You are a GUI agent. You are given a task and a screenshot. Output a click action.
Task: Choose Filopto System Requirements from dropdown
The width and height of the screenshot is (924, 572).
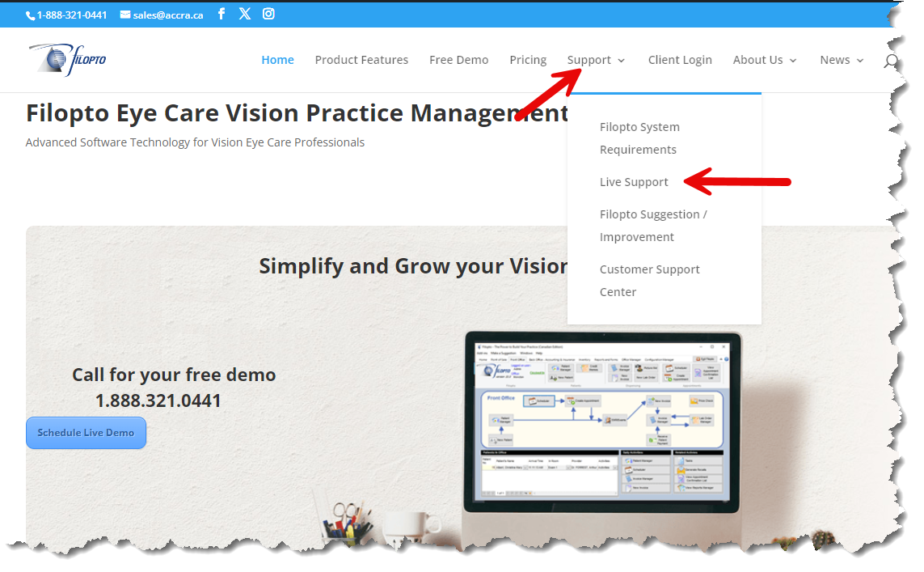point(639,138)
